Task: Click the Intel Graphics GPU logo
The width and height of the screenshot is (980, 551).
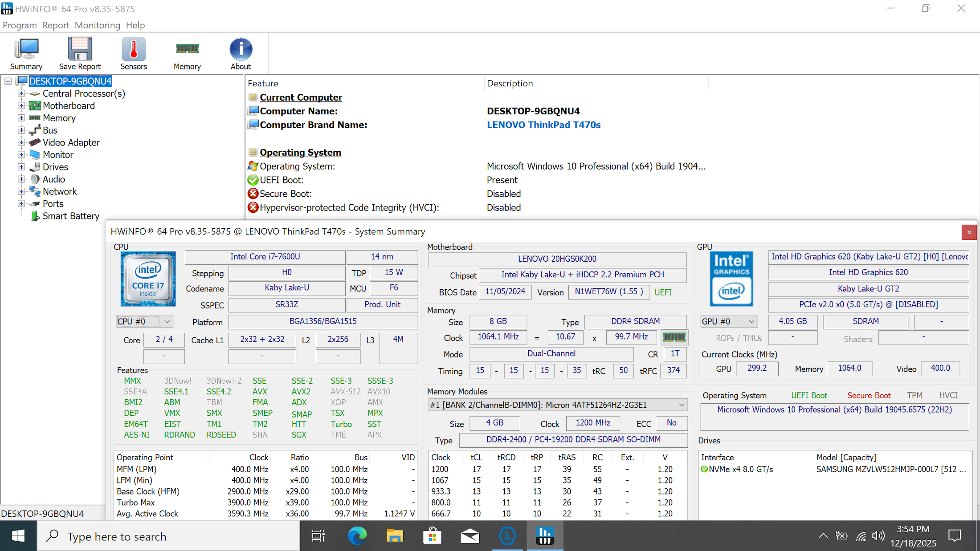Action: point(731,279)
